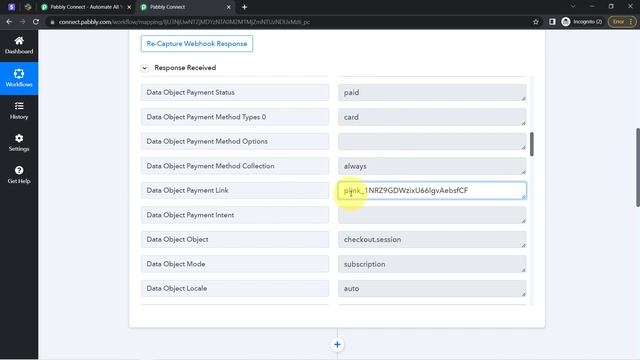Click the 'Data Object Payment Link' label
This screenshot has width=640, height=360.
point(235,191)
